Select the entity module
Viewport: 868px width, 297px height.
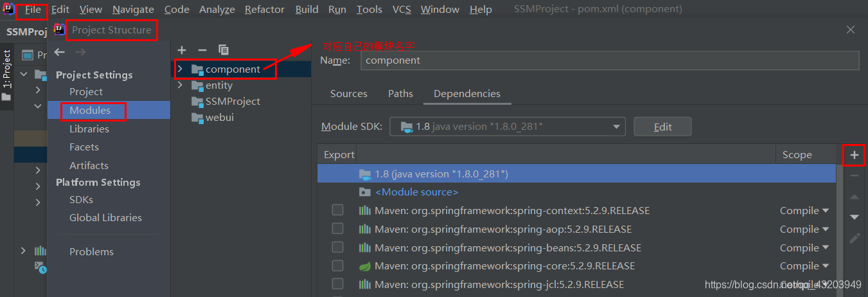click(219, 85)
